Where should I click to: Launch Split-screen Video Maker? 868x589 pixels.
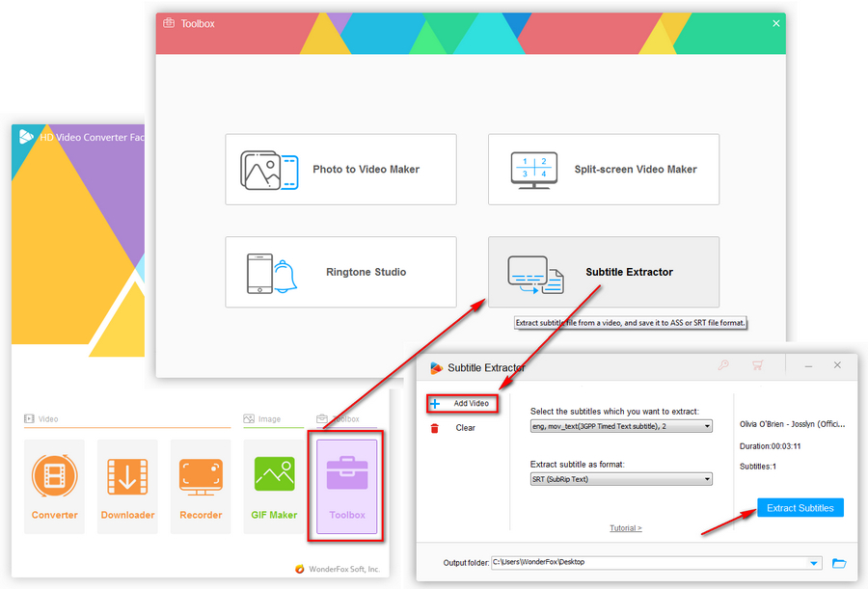pos(604,170)
